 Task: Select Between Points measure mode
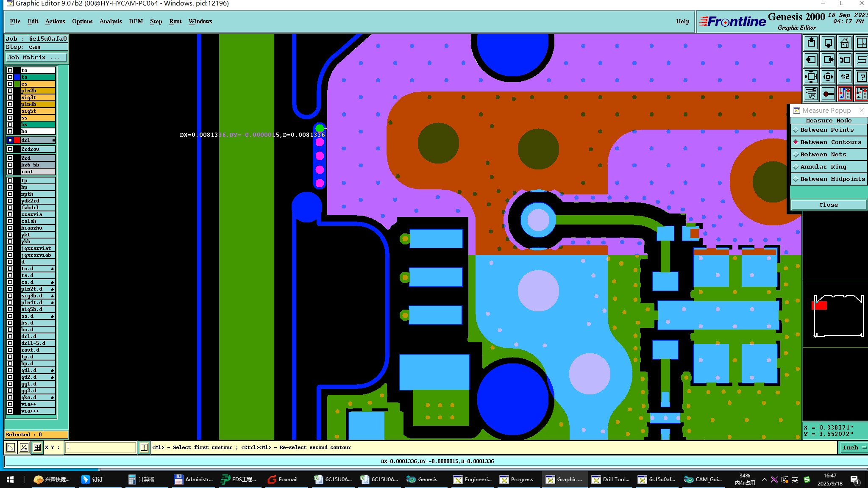(826, 130)
